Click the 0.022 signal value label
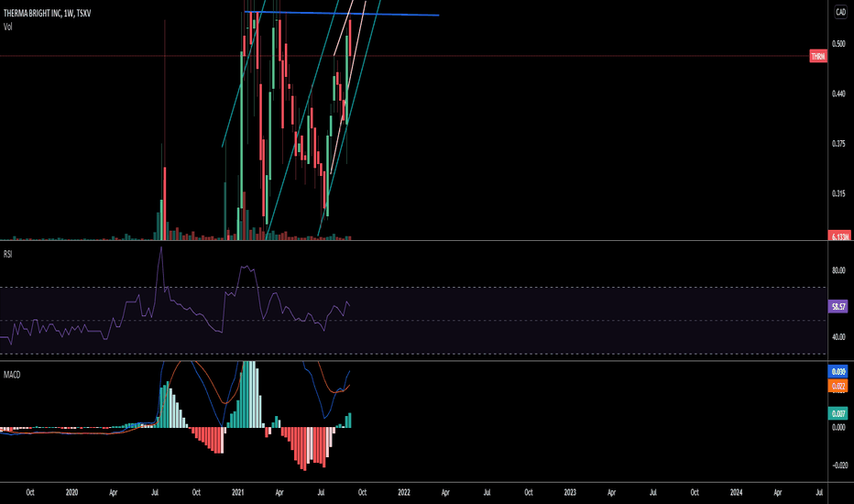Viewport: 854px width, 504px height. tap(838, 387)
